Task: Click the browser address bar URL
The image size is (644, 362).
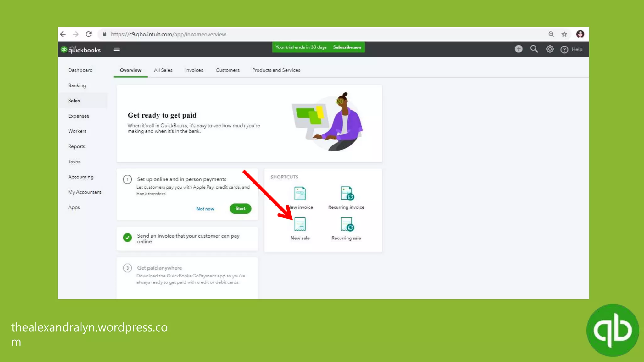Action: [168, 34]
